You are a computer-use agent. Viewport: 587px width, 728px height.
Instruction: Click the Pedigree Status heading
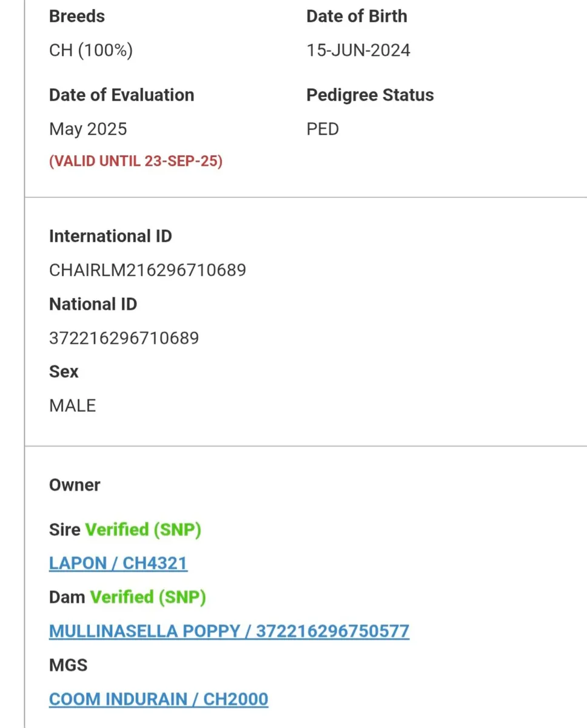click(370, 95)
